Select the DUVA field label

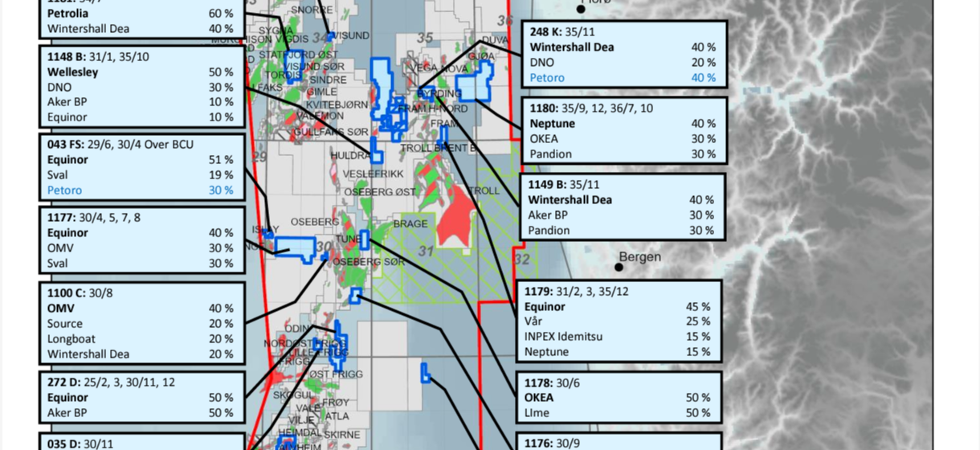coord(495,39)
